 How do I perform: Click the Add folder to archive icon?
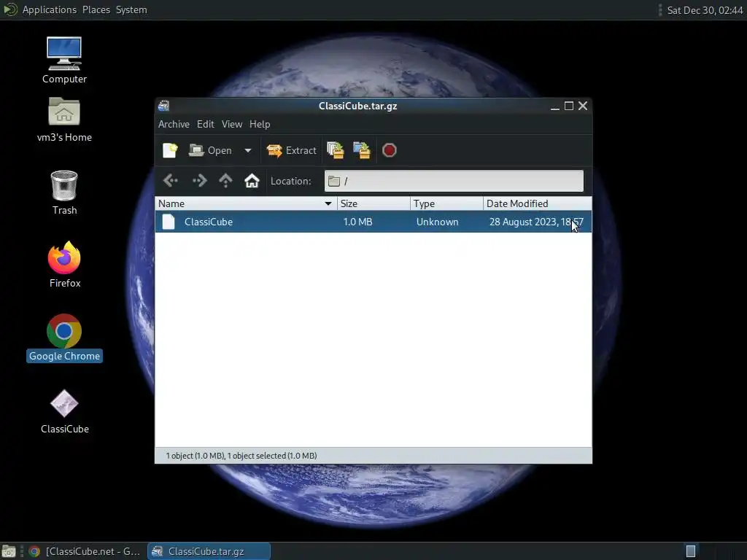tap(362, 150)
